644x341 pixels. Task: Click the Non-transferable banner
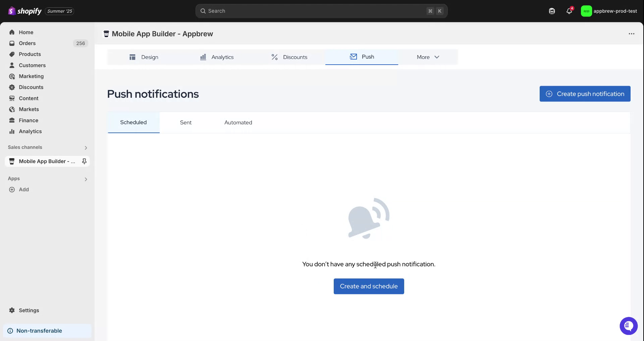click(x=47, y=331)
